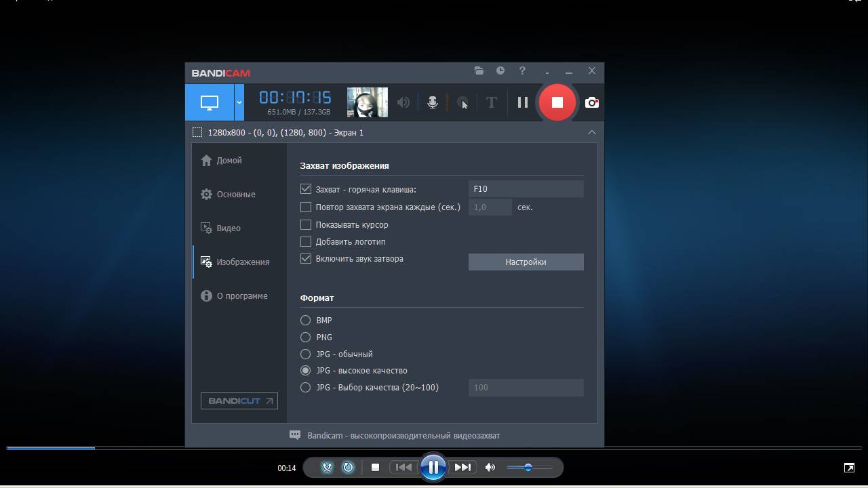
Task: Open the output folder icon in title bar
Action: point(479,70)
